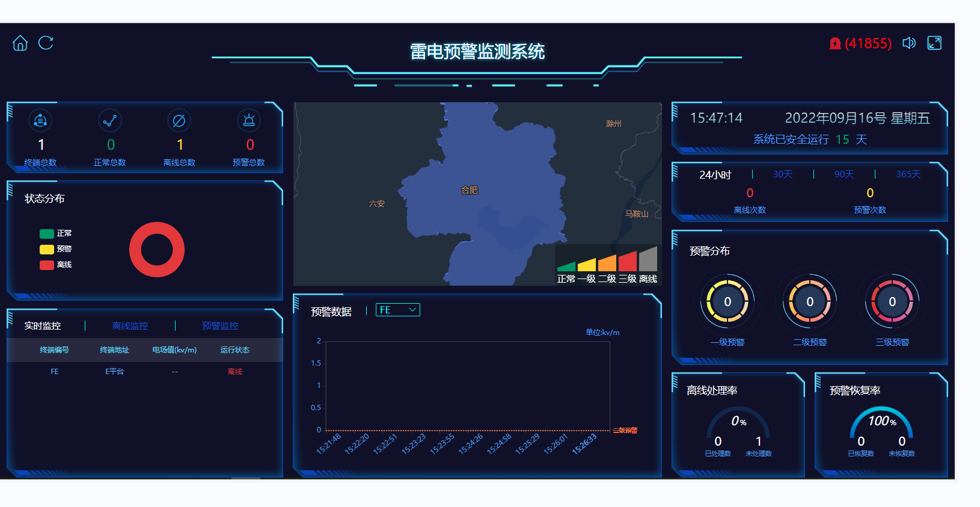Toggle the 预警 legend item
Viewport: 980px width, 507px height.
pyautogui.click(x=55, y=249)
